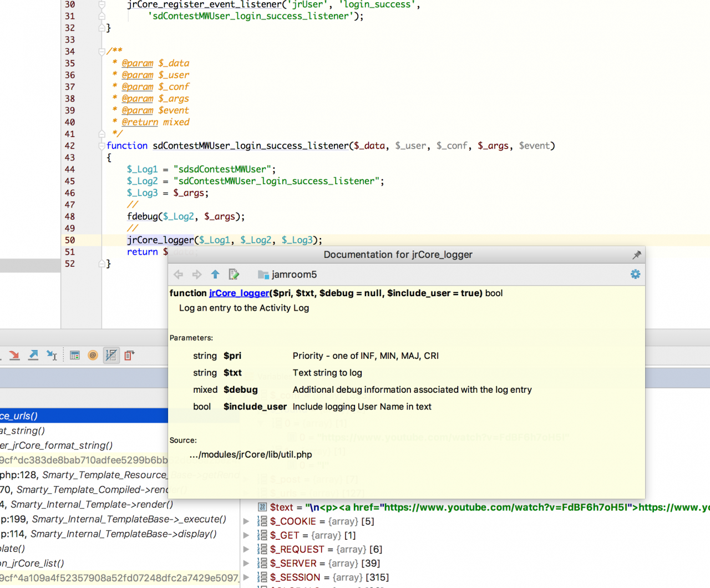Click the jrCore_logger link in documentation
The width and height of the screenshot is (710, 588).
point(239,293)
